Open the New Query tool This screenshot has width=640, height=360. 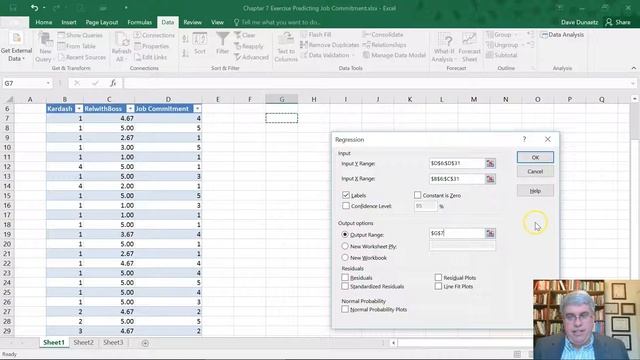coord(45,47)
